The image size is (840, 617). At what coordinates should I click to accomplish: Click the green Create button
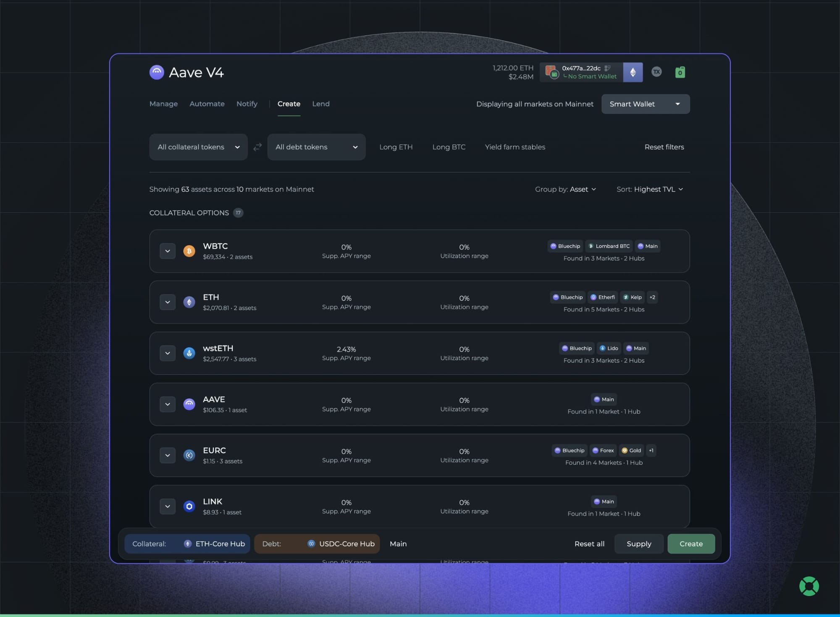(x=691, y=544)
